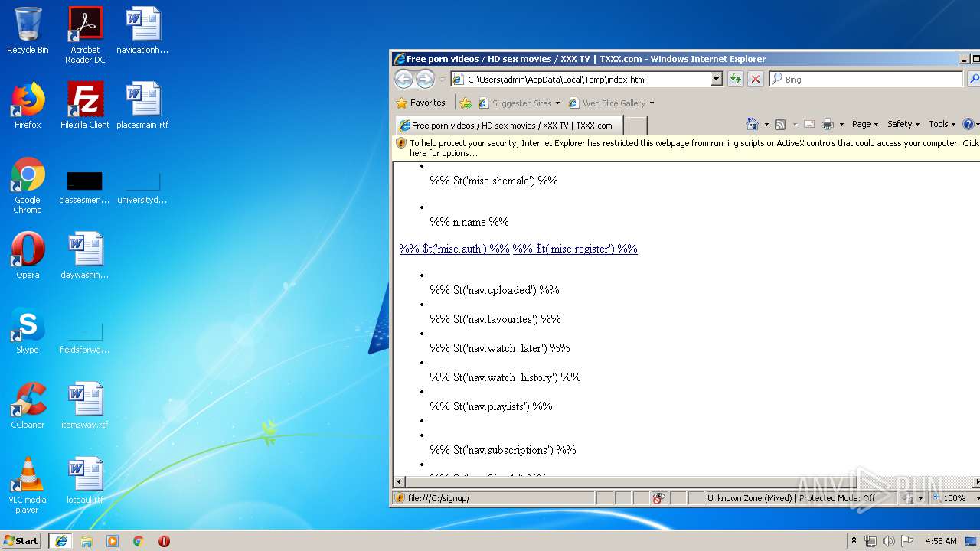Open FileZilla Client shortcut
Image resolution: width=980 pixels, height=551 pixels.
(x=85, y=106)
